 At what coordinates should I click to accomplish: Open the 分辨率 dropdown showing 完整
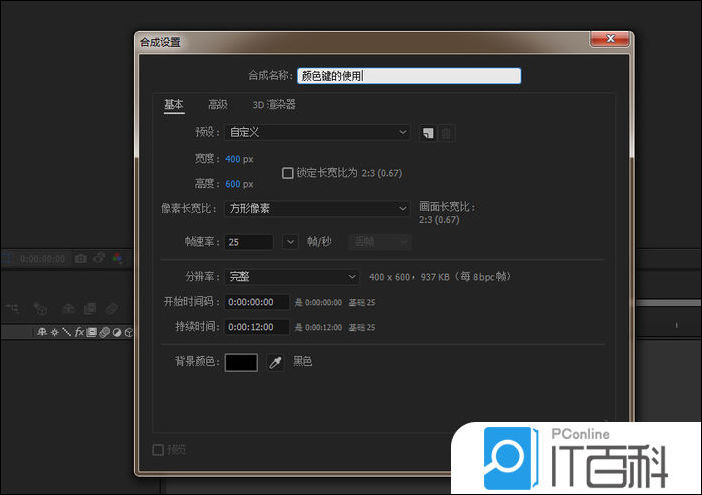[x=292, y=277]
